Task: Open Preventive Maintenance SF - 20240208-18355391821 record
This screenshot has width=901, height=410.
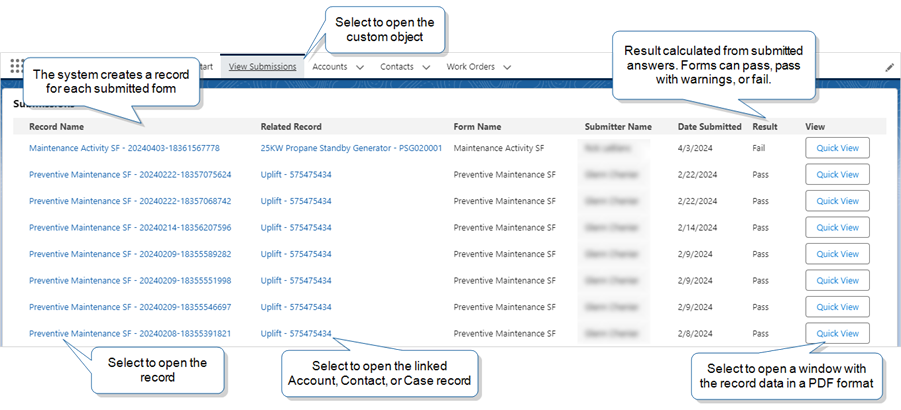Action: (130, 333)
